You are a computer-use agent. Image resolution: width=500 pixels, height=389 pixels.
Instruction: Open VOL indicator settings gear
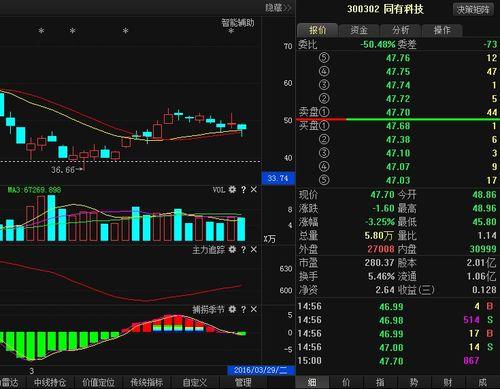click(x=232, y=190)
